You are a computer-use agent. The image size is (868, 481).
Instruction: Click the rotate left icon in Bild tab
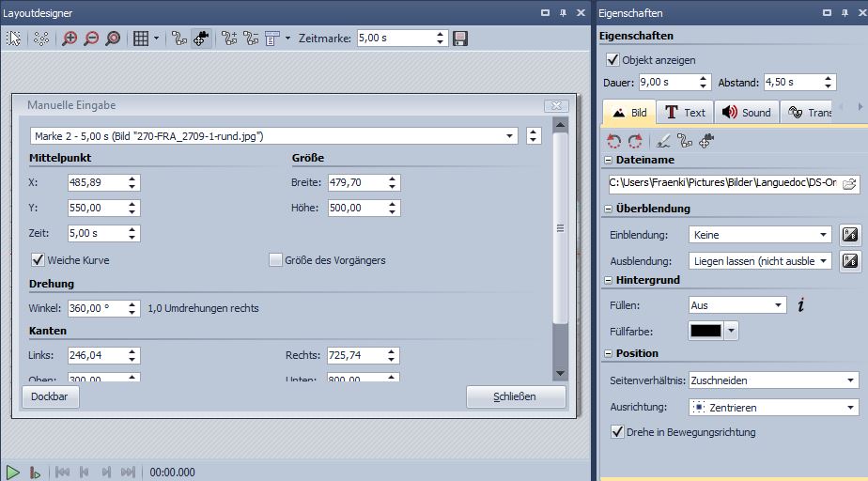click(x=614, y=141)
